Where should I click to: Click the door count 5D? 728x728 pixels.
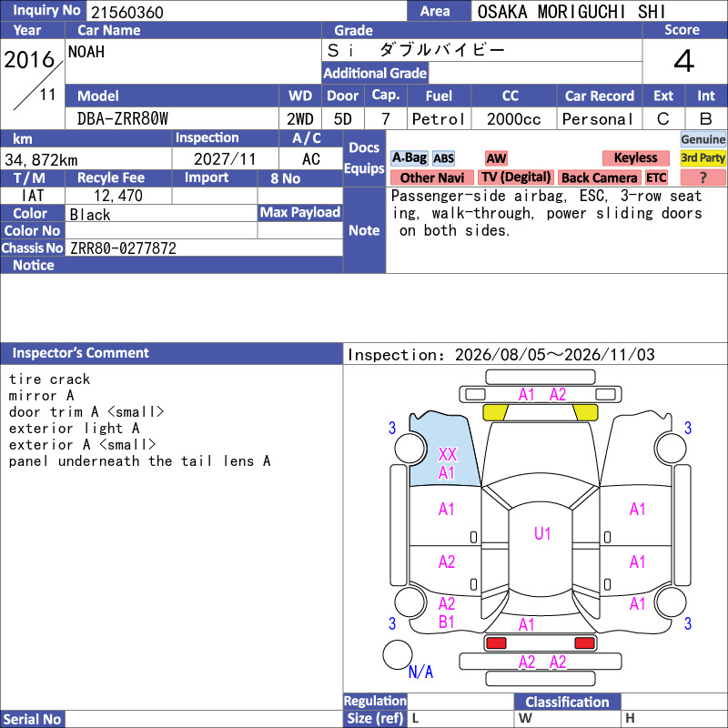343,119
